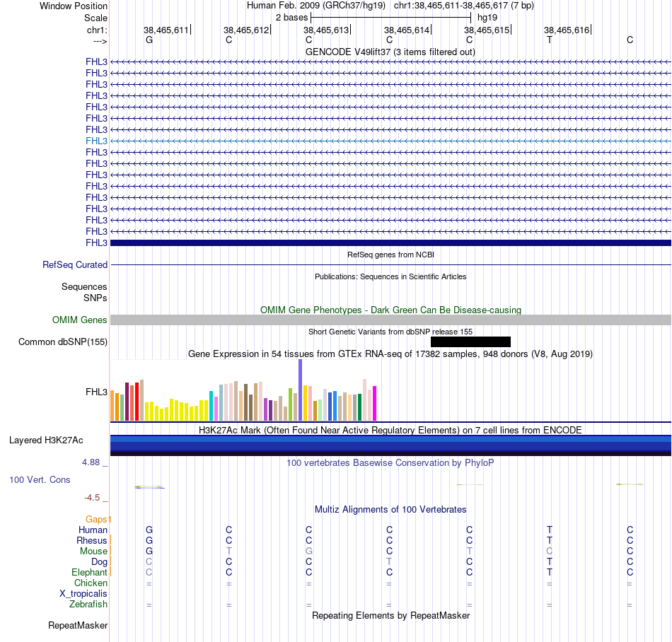Click the 38,465,616 ruler position
Screen dimensions: 672x642
(567, 30)
